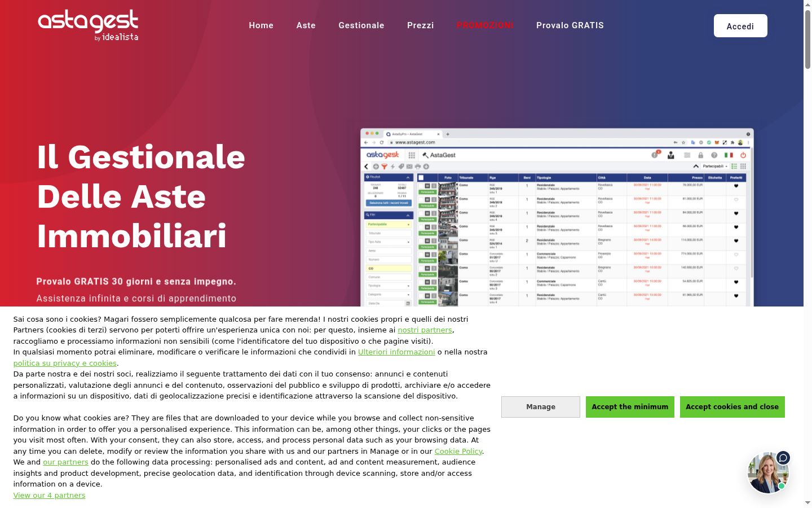This screenshot has height=508, width=812.
Task: Click the 'Il Gestionale Delle Aste Immobiliari' heading
Action: pos(141,196)
